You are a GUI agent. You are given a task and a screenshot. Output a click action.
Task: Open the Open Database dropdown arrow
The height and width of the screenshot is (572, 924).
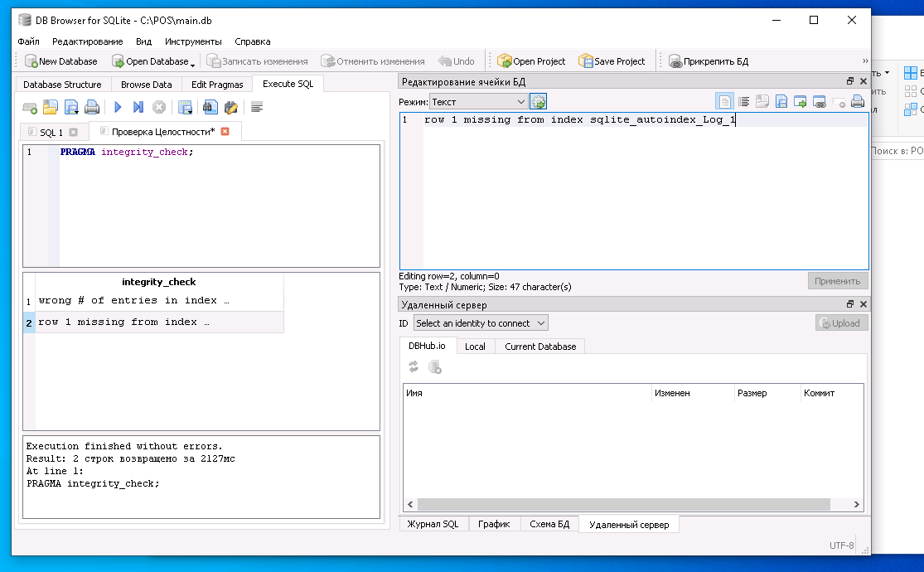(192, 64)
